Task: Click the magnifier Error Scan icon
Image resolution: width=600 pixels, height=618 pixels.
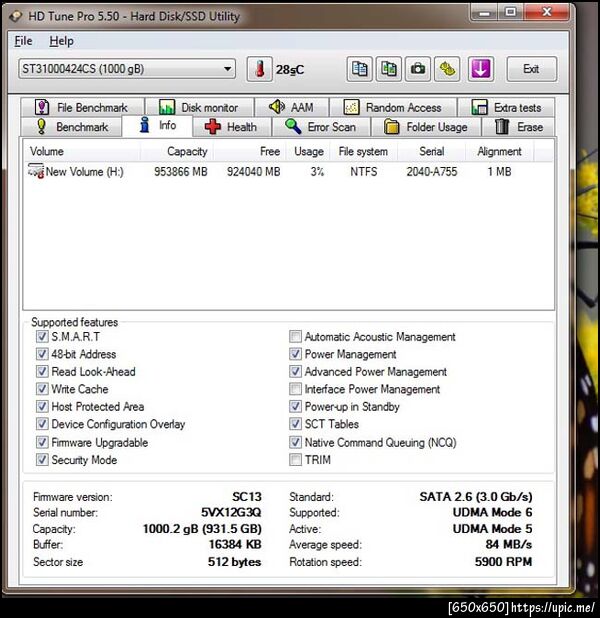Action: pos(293,127)
